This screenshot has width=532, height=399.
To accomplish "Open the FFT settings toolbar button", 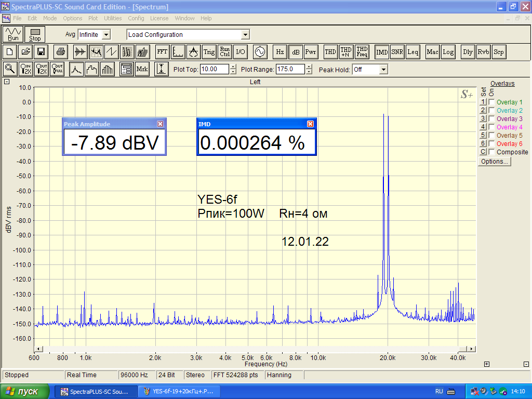I will 162,52.
